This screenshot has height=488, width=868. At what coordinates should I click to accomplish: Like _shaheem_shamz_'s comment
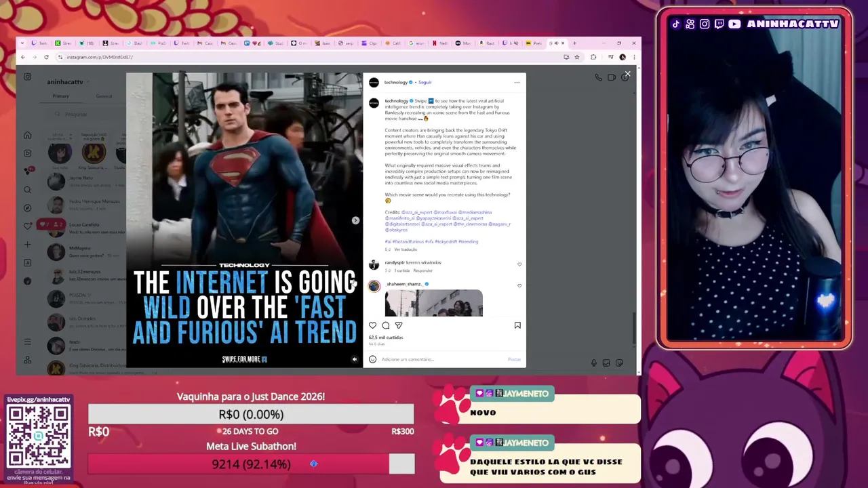click(519, 286)
